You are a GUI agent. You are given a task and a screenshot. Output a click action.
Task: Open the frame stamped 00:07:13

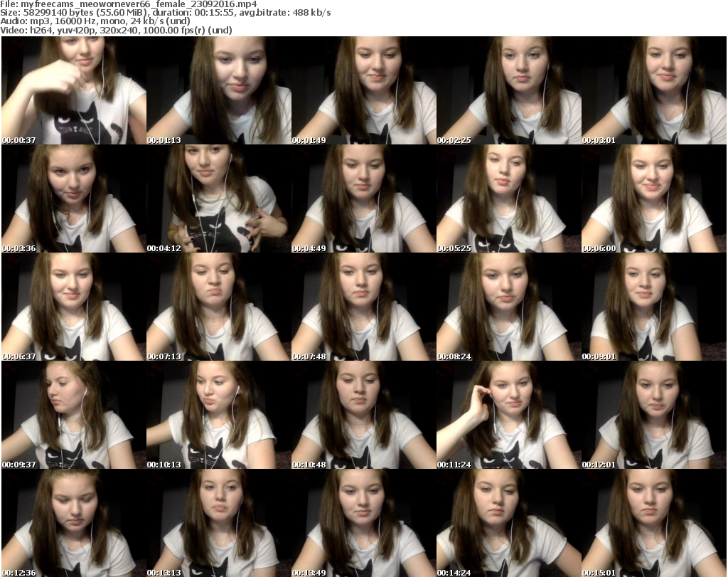tap(219, 307)
